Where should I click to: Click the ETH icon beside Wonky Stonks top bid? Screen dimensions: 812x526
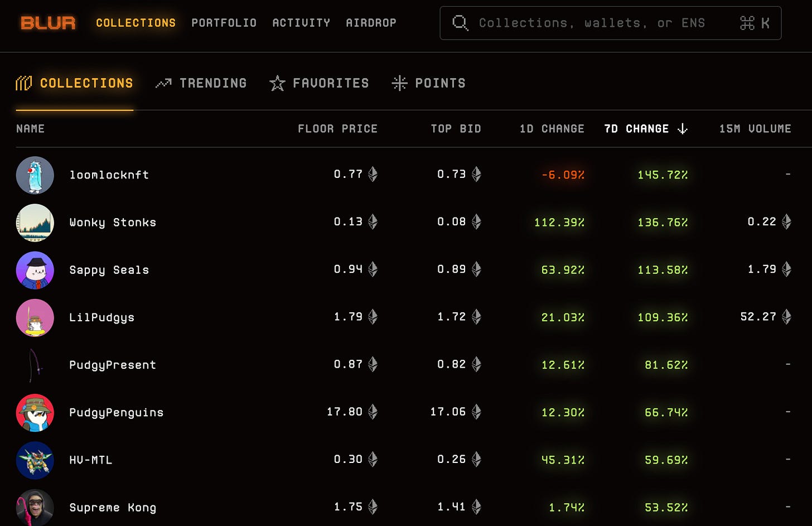click(x=476, y=222)
